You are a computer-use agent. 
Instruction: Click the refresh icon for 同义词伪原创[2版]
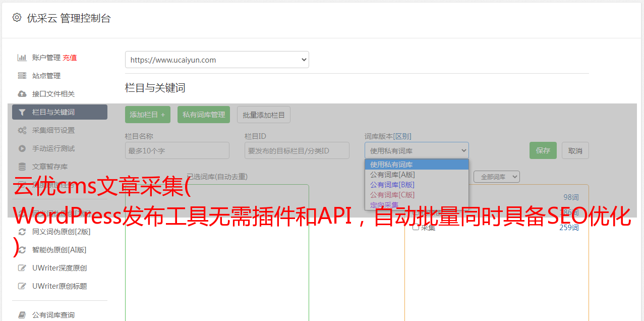tap(22, 232)
